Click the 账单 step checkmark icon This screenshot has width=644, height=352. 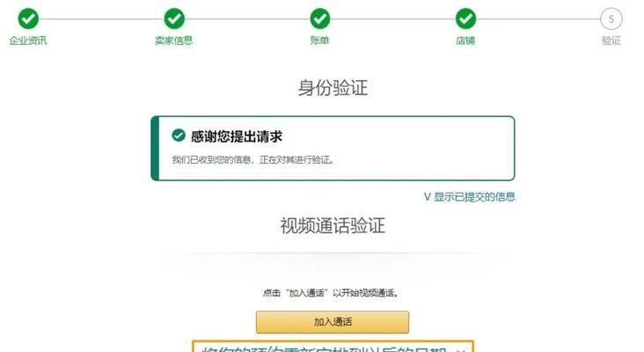coord(320,18)
